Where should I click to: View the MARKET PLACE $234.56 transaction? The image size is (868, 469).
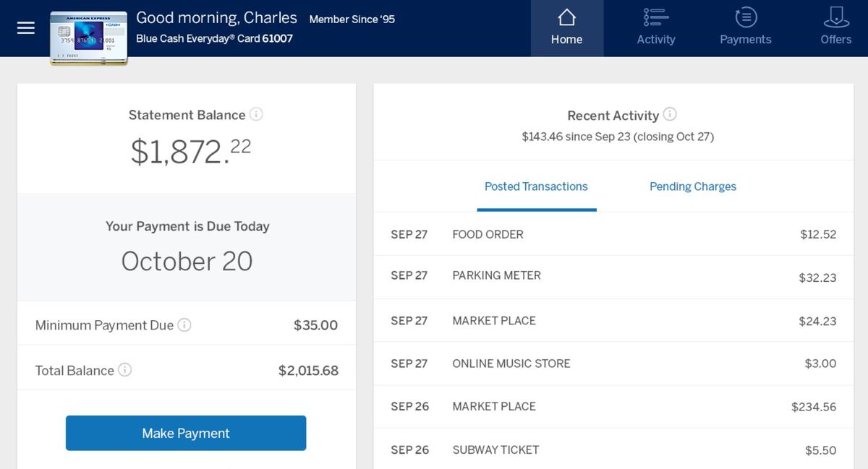coord(613,407)
